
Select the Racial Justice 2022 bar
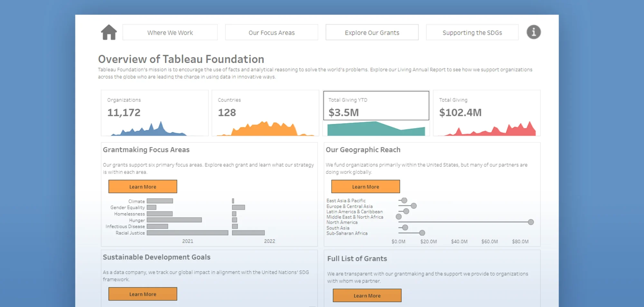(248, 233)
